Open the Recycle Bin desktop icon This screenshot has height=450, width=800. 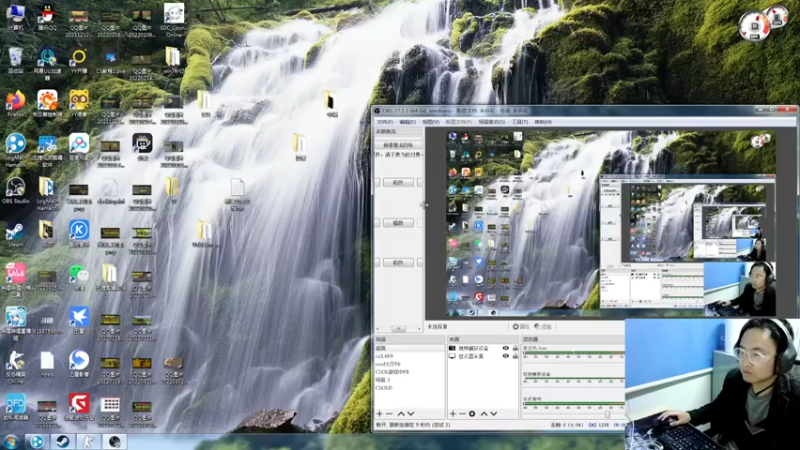pyautogui.click(x=16, y=60)
